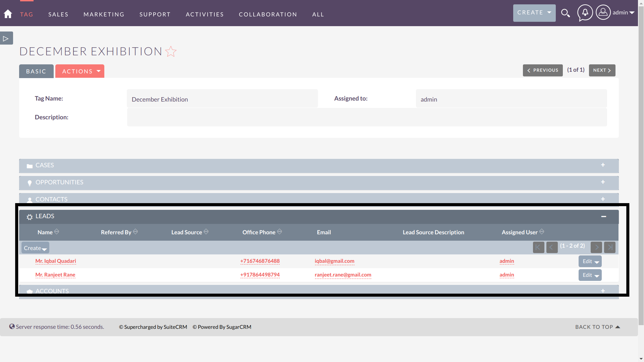Click the Tag Name field value
This screenshot has width=644, height=362.
222,99
